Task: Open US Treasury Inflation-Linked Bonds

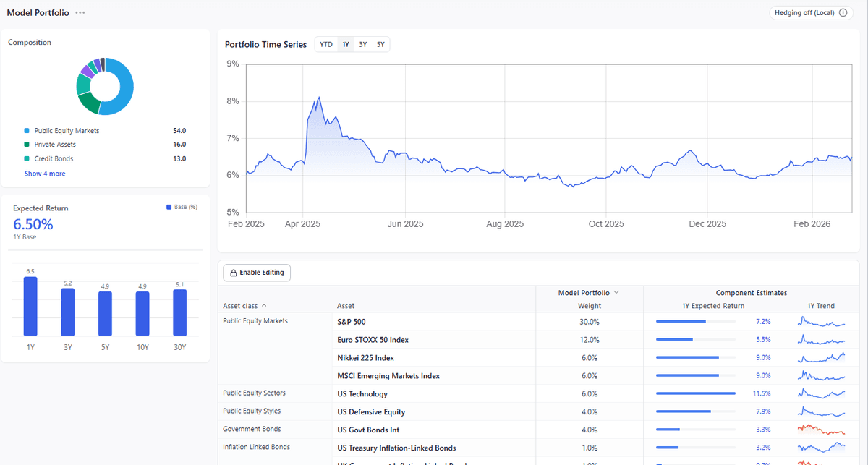Action: 397,448
